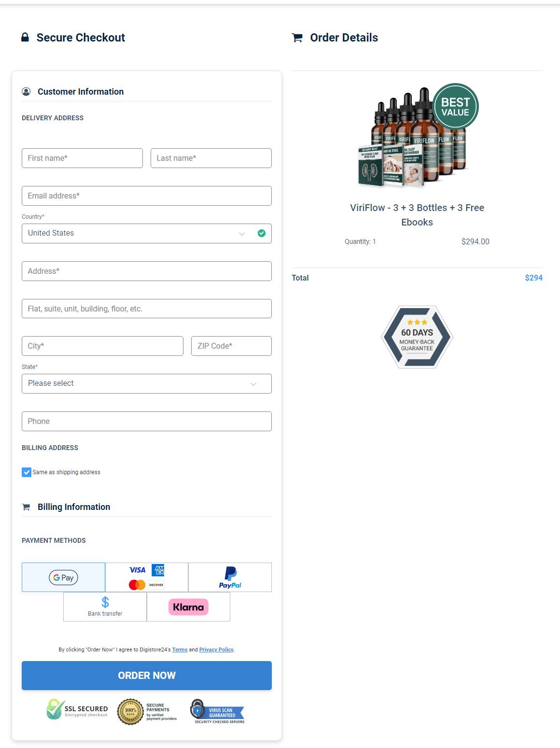
Task: Click the $294.00 item price
Action: [x=476, y=241]
